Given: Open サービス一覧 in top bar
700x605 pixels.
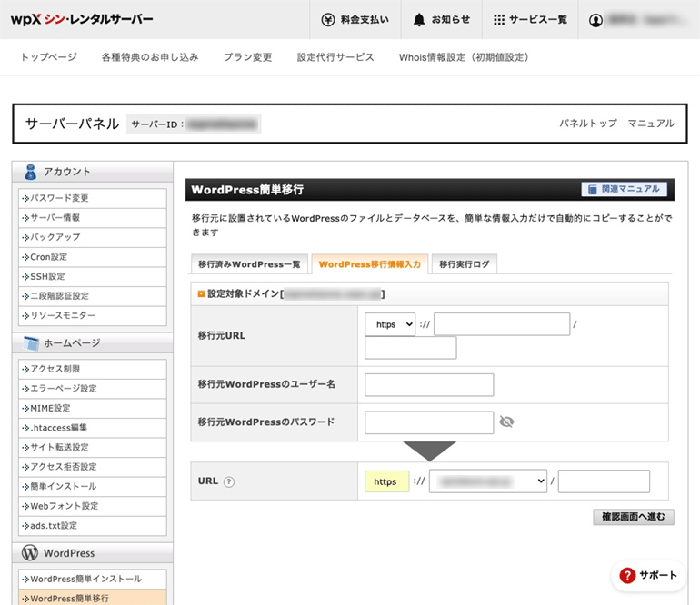Looking at the screenshot, I should [x=530, y=20].
